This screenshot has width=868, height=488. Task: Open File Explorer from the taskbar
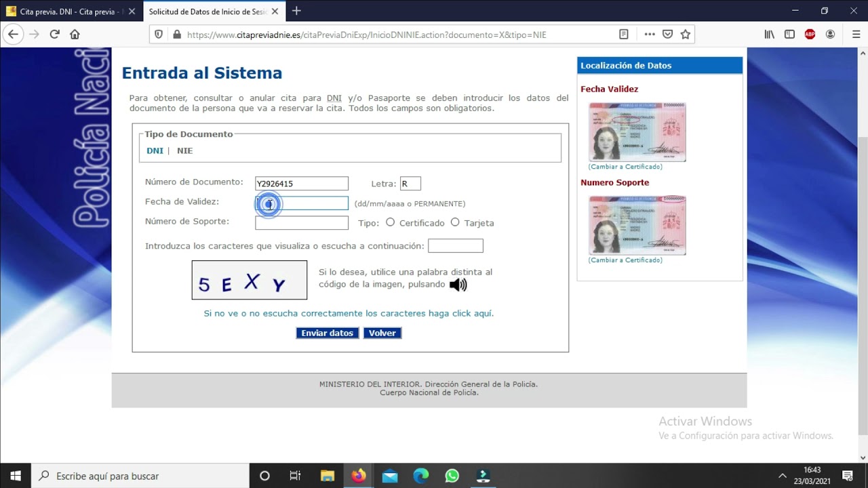pyautogui.click(x=327, y=476)
